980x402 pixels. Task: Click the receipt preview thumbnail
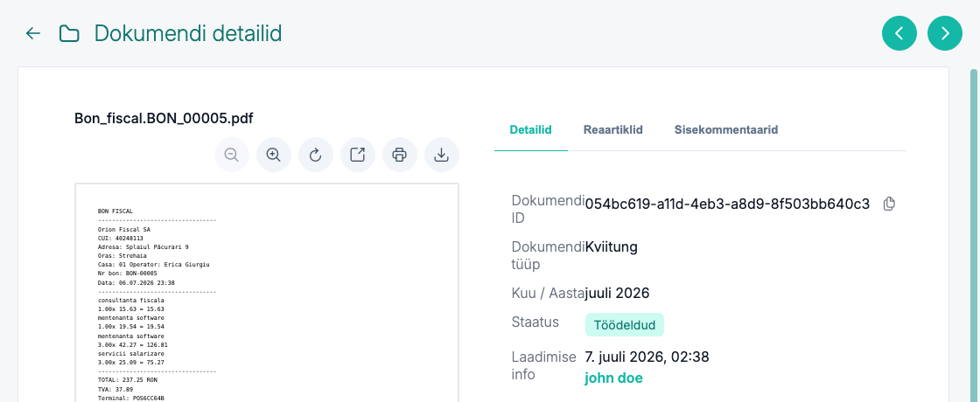pyautogui.click(x=267, y=292)
